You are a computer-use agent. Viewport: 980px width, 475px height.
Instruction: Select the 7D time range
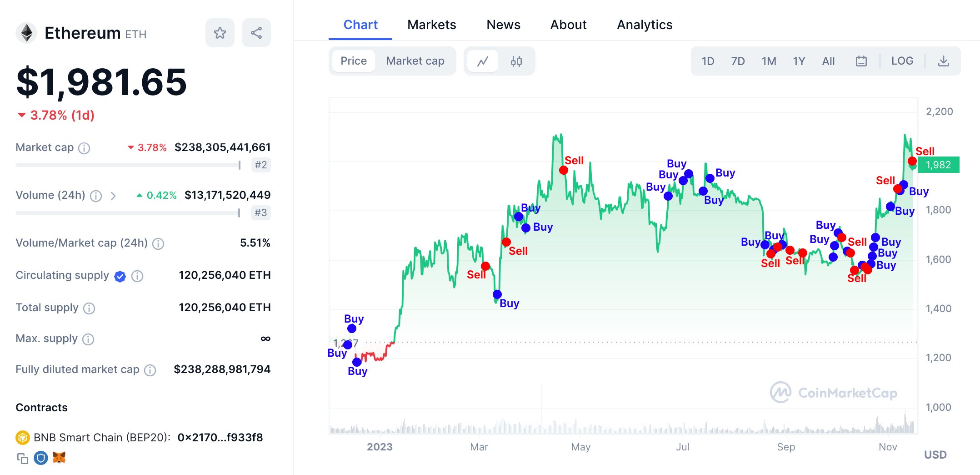pos(738,61)
